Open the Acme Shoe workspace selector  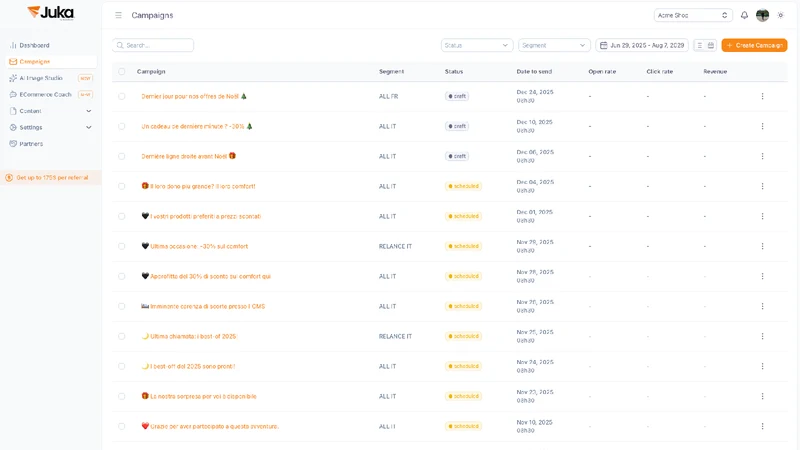click(x=693, y=15)
